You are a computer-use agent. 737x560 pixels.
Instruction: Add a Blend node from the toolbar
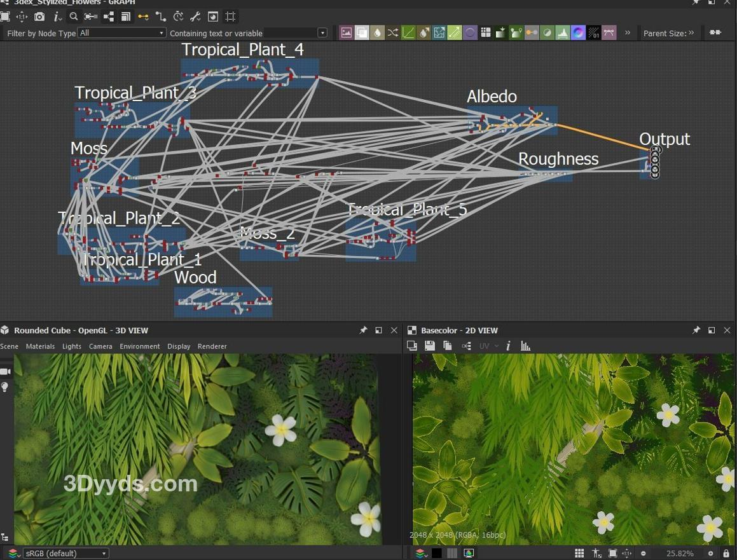tap(362, 33)
